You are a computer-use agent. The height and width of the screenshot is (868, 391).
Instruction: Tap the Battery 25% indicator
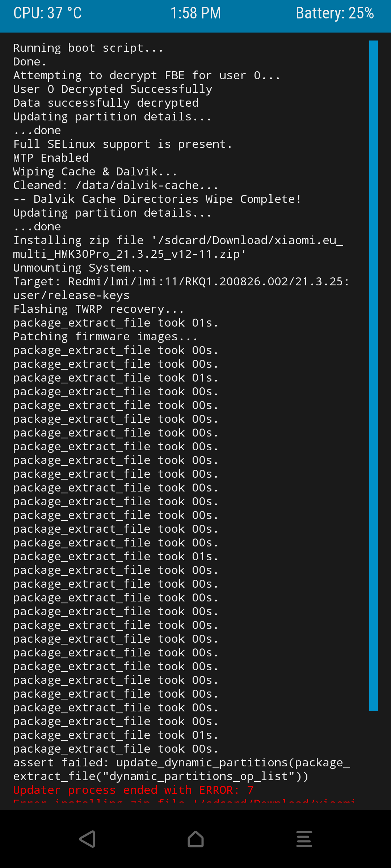[x=335, y=13]
